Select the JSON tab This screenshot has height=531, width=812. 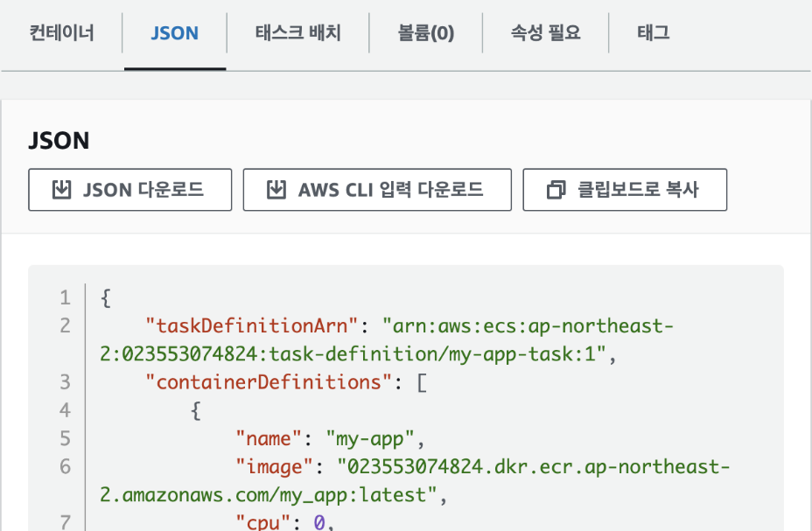click(x=174, y=33)
